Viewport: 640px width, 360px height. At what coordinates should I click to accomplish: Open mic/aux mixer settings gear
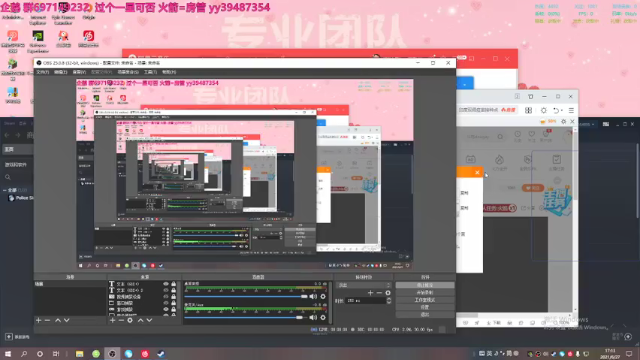pos(323,317)
